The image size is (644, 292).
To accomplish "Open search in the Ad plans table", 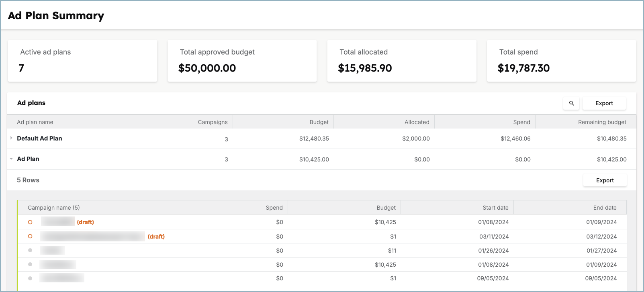I will pyautogui.click(x=571, y=103).
